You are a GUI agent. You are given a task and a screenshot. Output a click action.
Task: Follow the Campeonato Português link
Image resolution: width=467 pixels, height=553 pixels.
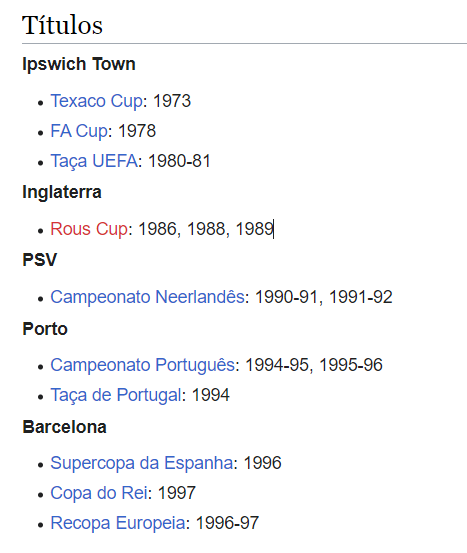[x=142, y=365]
